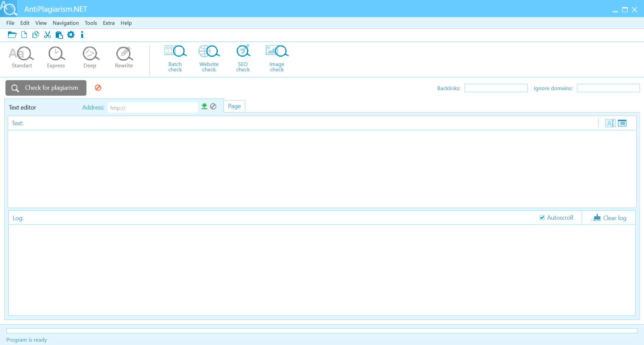Viewport: 644px width, 345px height.
Task: Paste text using the clipboard icon
Action: click(59, 35)
